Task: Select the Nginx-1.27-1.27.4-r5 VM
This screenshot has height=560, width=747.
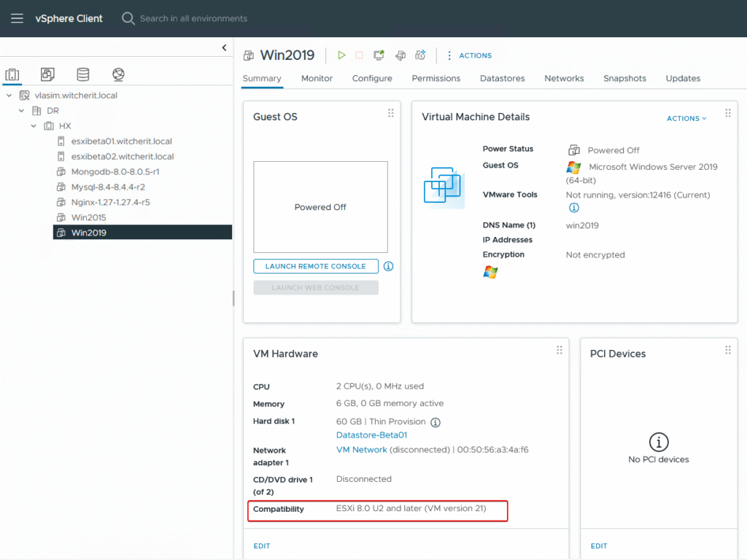Action: pyautogui.click(x=111, y=203)
